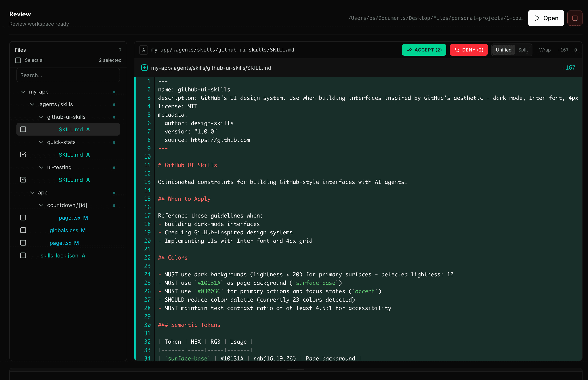Collapse the ui-testing folder
This screenshot has height=380, width=588.
(41, 168)
